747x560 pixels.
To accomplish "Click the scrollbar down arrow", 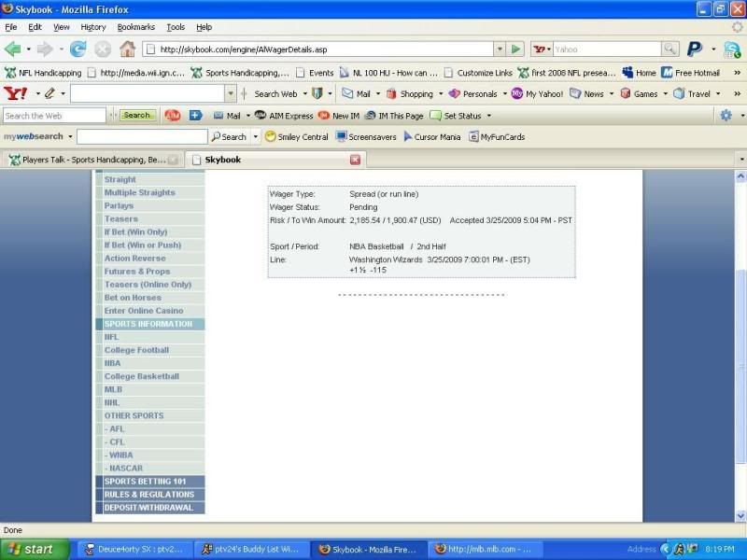I will point(740,516).
